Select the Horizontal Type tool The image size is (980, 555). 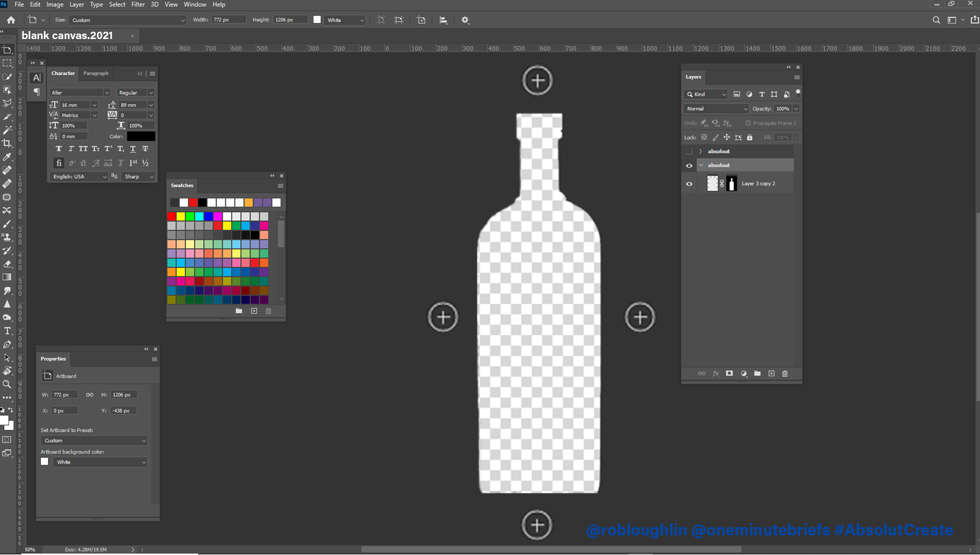(7, 331)
